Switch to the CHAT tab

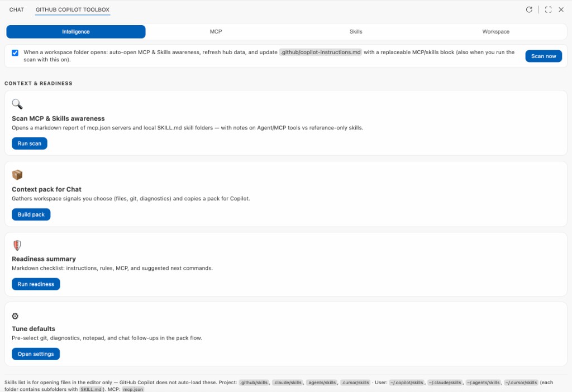pyautogui.click(x=16, y=9)
